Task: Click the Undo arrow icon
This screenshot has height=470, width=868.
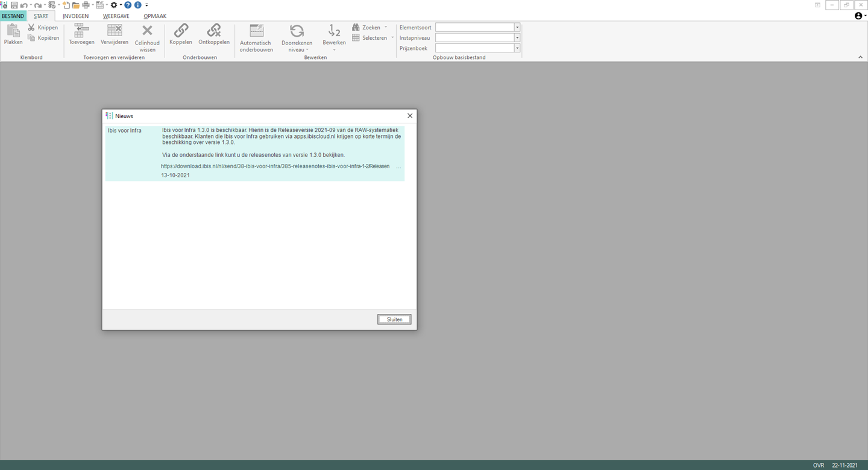Action: pyautogui.click(x=24, y=5)
